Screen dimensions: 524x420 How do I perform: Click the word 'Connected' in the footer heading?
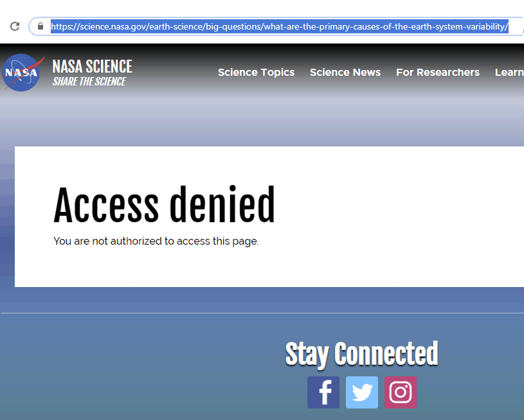tap(386, 353)
